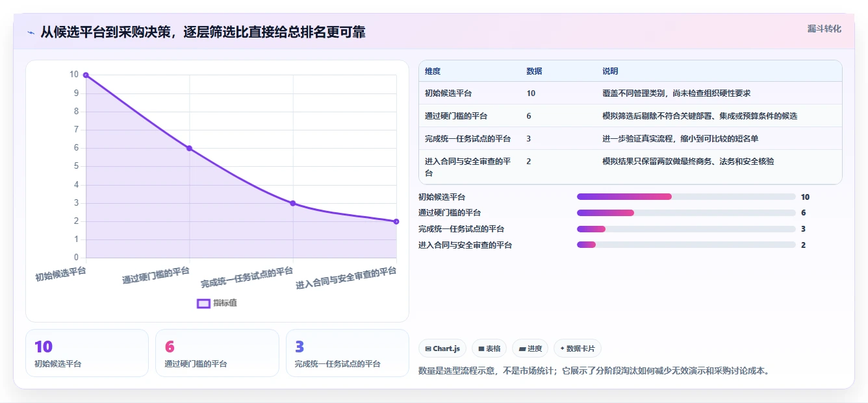Toggle the 指标值 legend label
The image size is (868, 403).
pyautogui.click(x=225, y=303)
